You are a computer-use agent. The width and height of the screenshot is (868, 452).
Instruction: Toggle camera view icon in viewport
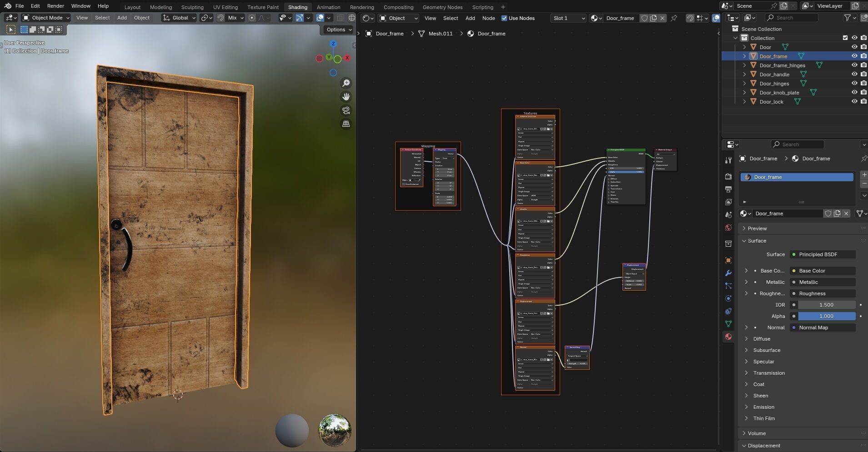[346, 110]
